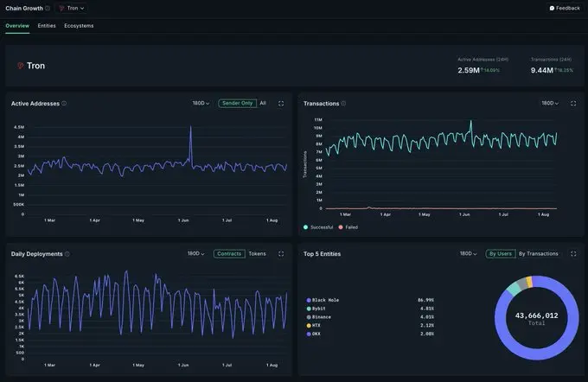Click the 43,666,012 total in donut chart
This screenshot has height=382, width=588.
point(536,315)
